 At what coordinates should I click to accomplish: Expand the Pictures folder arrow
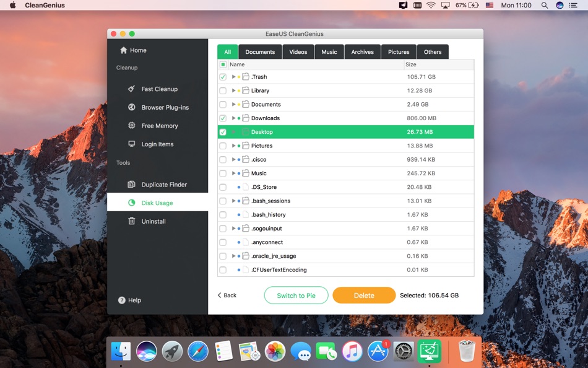click(x=233, y=146)
